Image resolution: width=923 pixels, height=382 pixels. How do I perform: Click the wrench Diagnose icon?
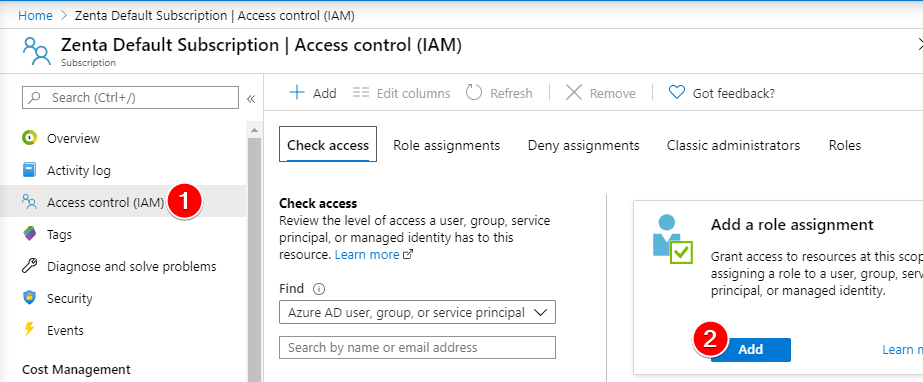pyautogui.click(x=29, y=266)
